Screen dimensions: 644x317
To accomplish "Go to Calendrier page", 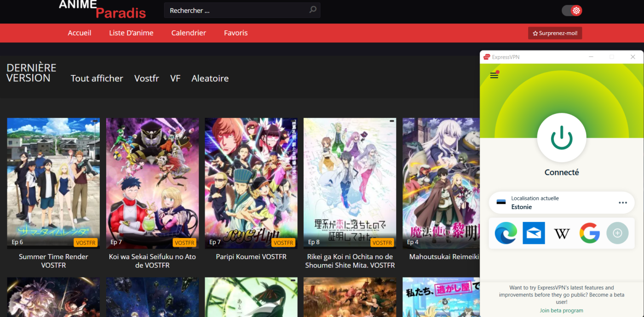I will point(189,33).
